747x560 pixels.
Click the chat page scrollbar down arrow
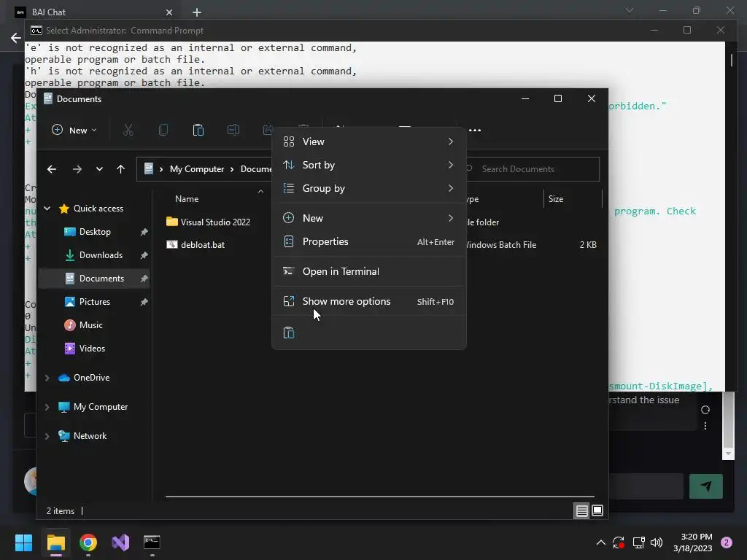click(x=728, y=454)
